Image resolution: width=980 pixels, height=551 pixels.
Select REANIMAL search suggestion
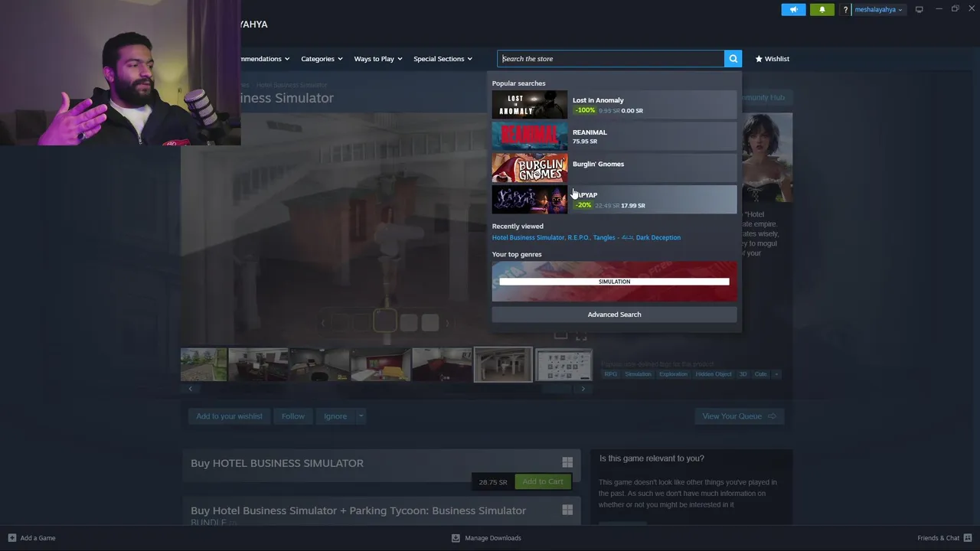[614, 136]
